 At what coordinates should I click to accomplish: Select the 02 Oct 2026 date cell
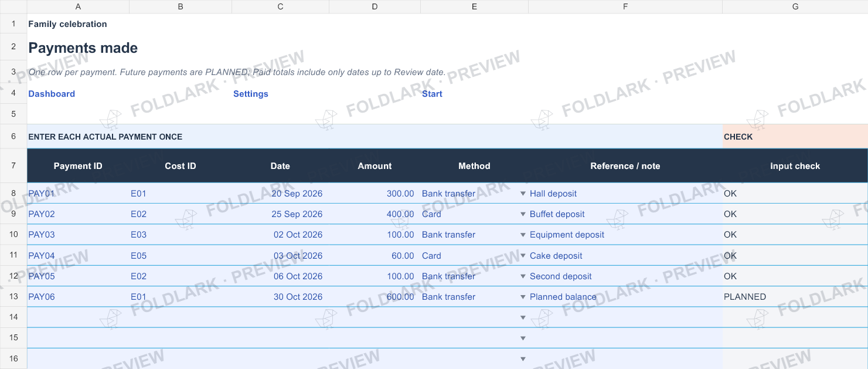tap(280, 235)
